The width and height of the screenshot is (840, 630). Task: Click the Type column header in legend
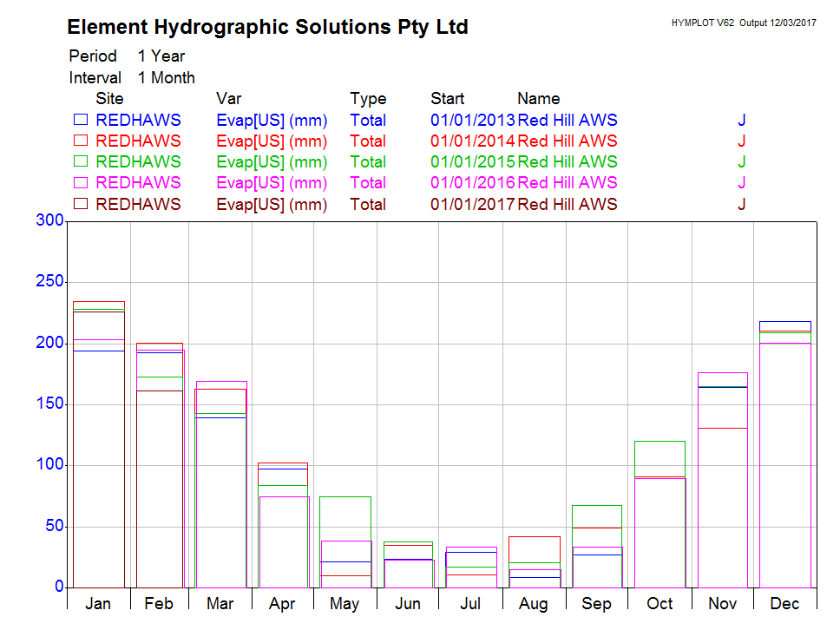pos(368,99)
